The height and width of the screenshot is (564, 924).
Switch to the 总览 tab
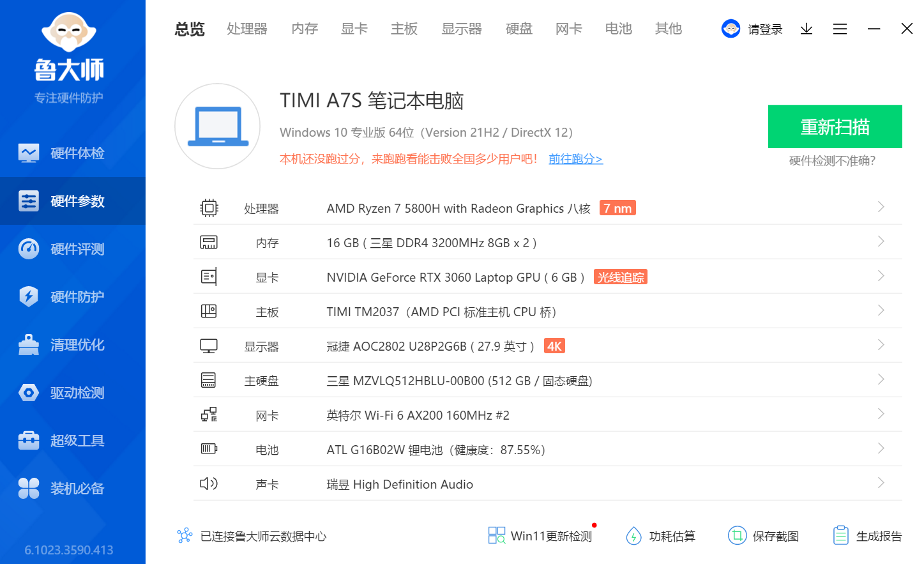coord(190,29)
